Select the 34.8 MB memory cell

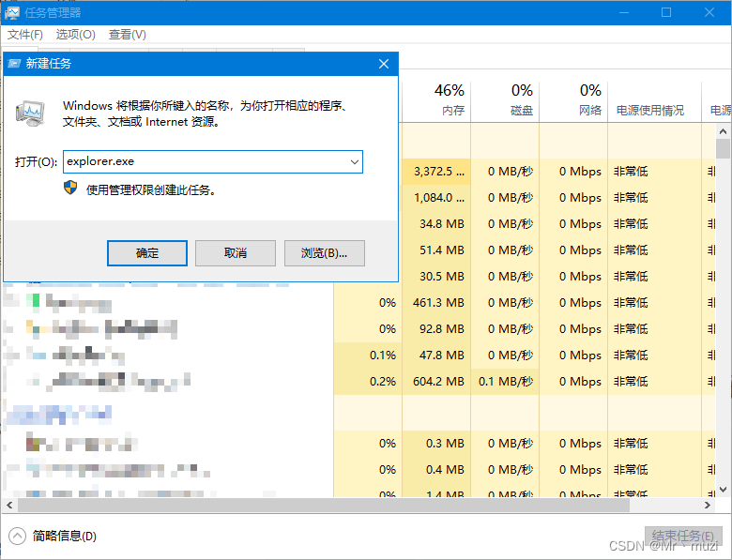pos(436,224)
